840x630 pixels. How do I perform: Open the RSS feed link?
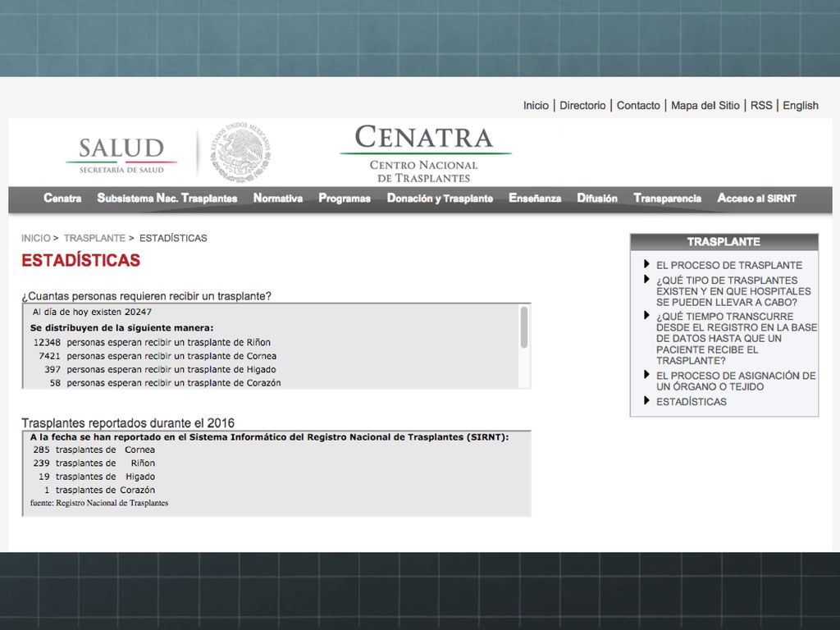coord(761,106)
